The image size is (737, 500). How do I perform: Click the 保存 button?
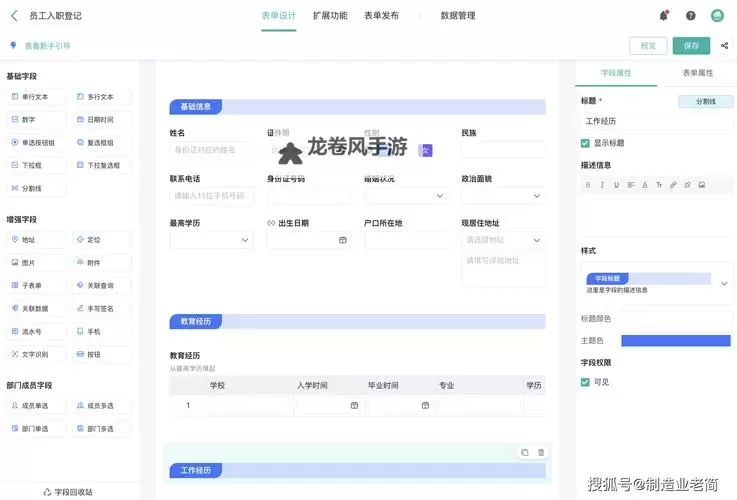[x=691, y=46]
